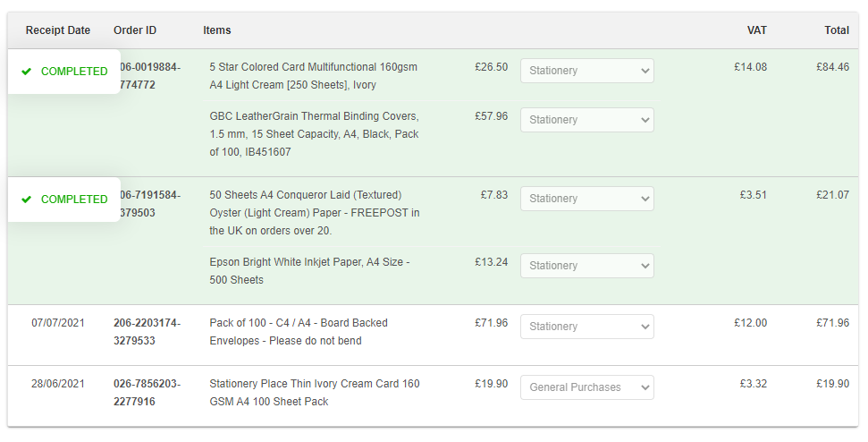This screenshot has width=868, height=442.
Task: Open category dropdown for 5 Star Colored Card
Action: point(586,71)
